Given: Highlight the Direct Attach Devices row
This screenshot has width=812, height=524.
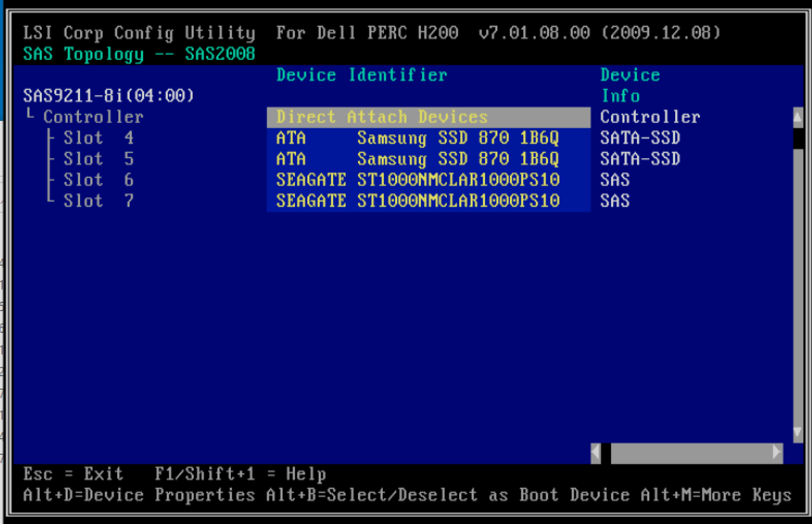Looking at the screenshot, I should 428,117.
